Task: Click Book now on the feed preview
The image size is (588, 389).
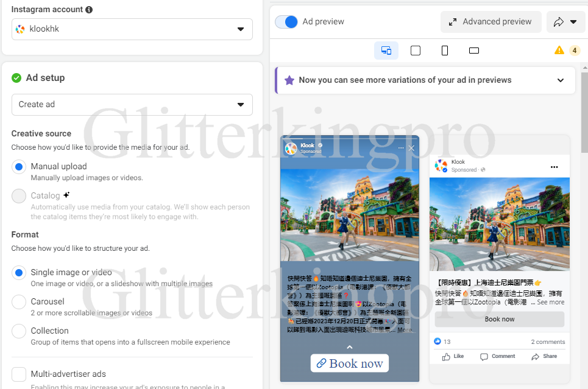Action: (x=500, y=319)
